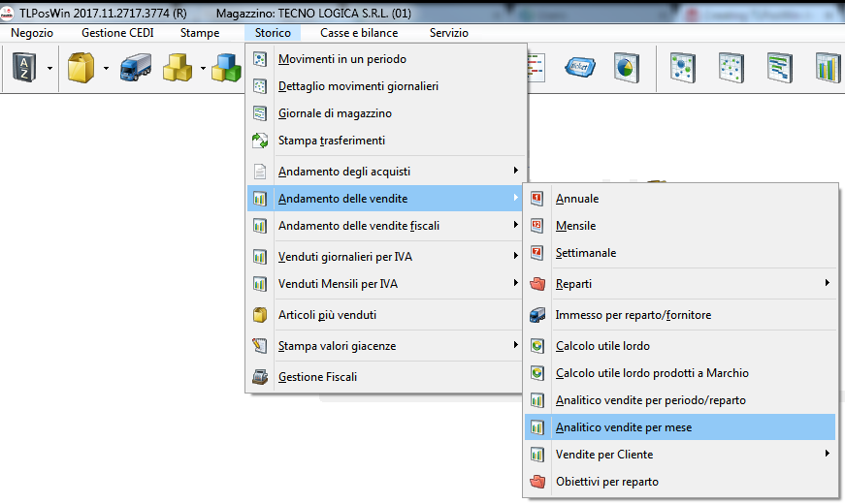The height and width of the screenshot is (504, 845).
Task: Click the yellow package box toolbar icon
Action: (80, 68)
